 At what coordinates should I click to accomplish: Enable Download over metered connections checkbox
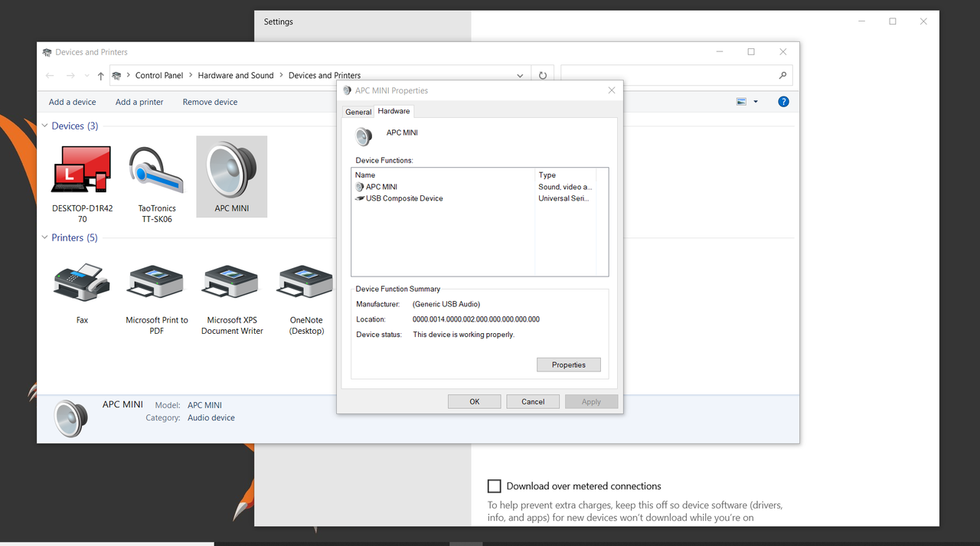pyautogui.click(x=495, y=486)
